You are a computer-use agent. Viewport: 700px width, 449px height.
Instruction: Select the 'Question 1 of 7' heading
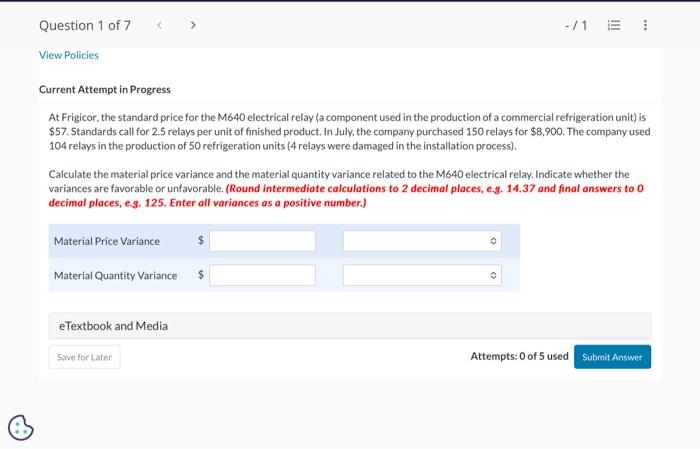click(x=85, y=25)
